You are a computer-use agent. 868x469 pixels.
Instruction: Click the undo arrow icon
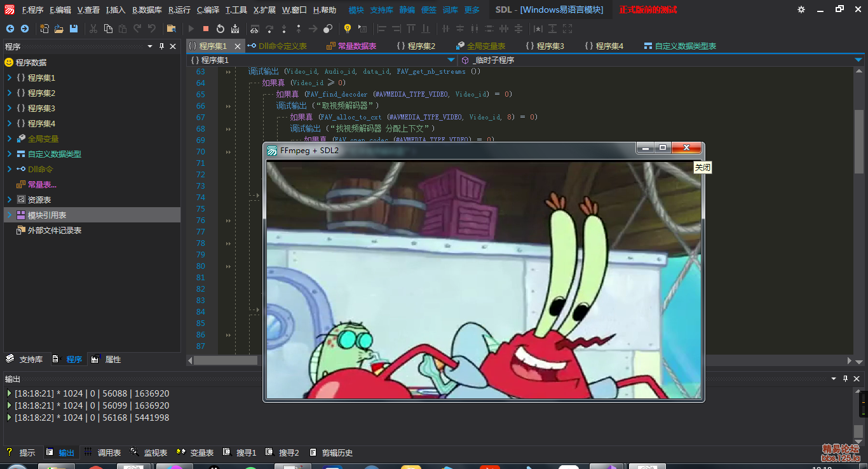[152, 29]
